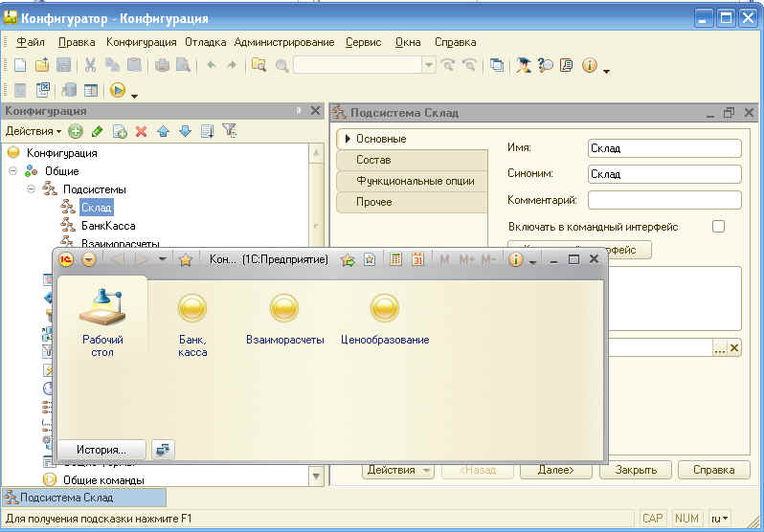764x532 pixels.
Task: Click the Cut scissors icon
Action: tap(90, 65)
